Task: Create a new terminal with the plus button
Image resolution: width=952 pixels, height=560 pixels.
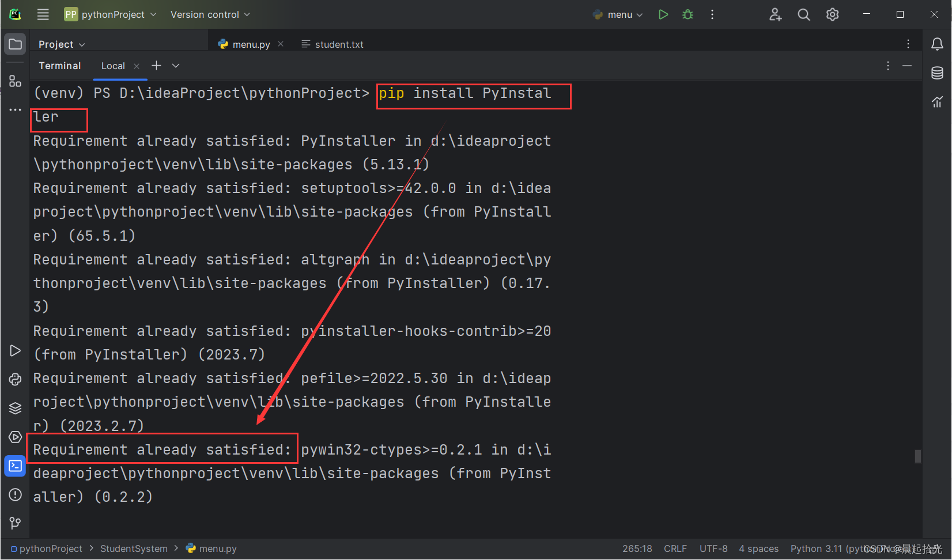Action: click(x=156, y=65)
